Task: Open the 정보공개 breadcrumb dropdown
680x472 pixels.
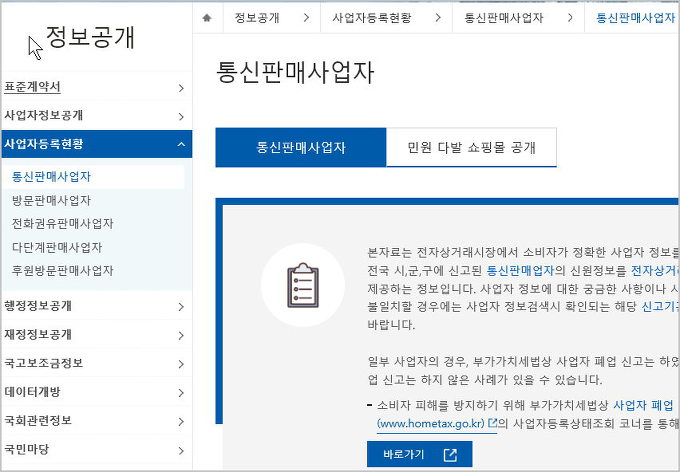Action: pyautogui.click(x=270, y=17)
